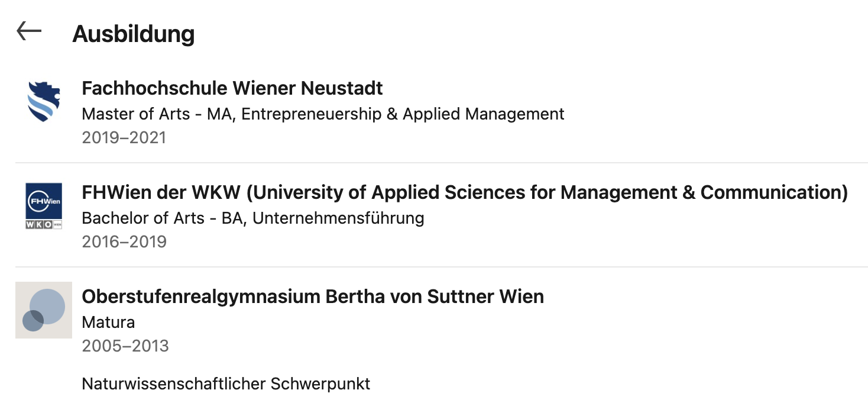Click the divider below the 2019–2021 entry
The image size is (868, 406).
coord(441,163)
